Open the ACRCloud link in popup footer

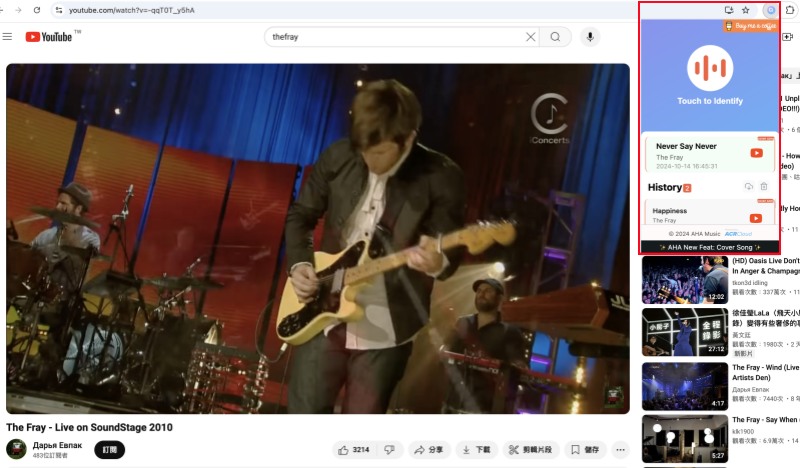[738, 234]
